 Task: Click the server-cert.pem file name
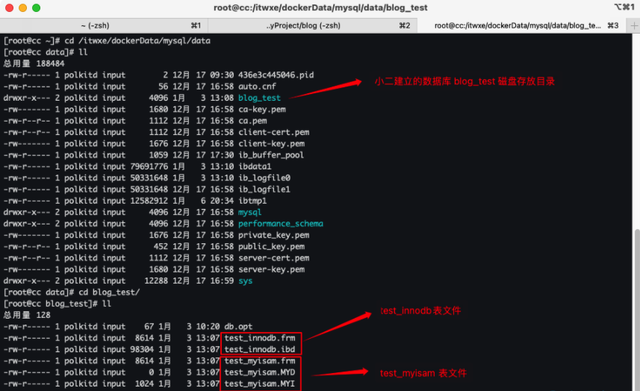(273, 258)
